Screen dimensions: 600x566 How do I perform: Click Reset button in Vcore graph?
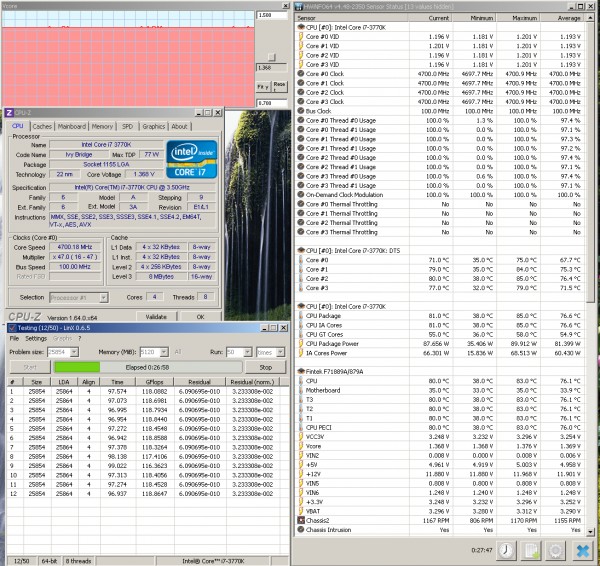pos(279,86)
